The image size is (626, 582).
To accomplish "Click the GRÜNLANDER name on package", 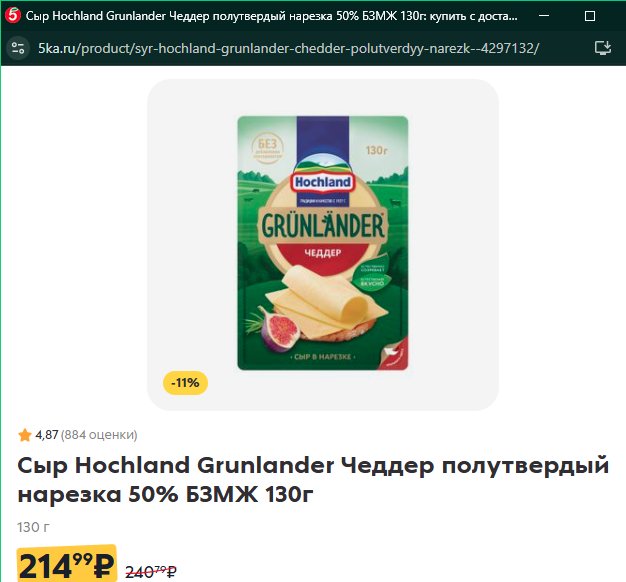I will [323, 226].
